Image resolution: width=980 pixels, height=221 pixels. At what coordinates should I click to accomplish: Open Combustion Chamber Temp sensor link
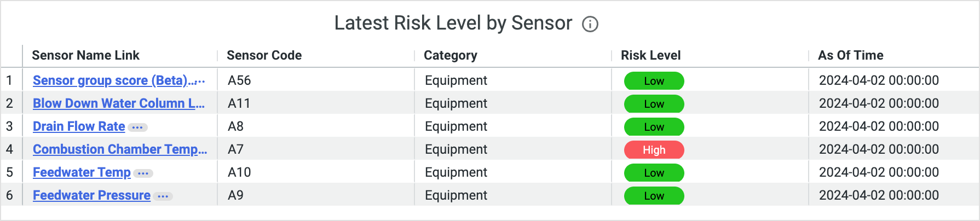click(x=120, y=149)
